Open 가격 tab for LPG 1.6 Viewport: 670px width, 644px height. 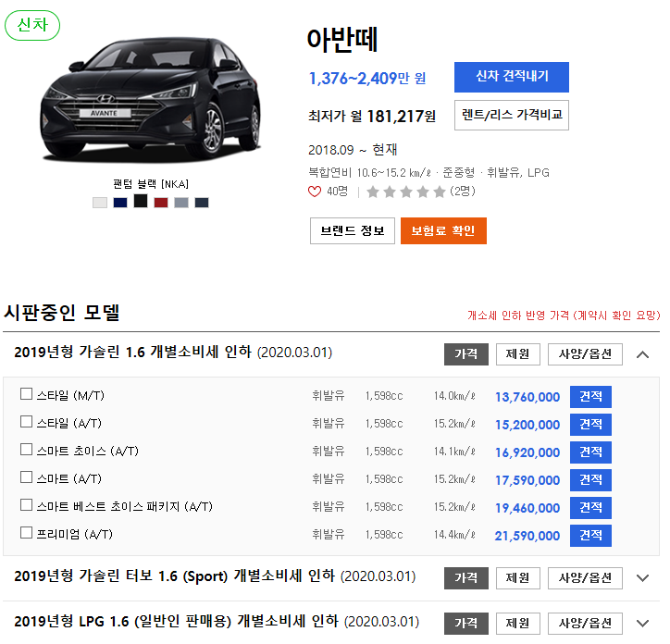(466, 624)
